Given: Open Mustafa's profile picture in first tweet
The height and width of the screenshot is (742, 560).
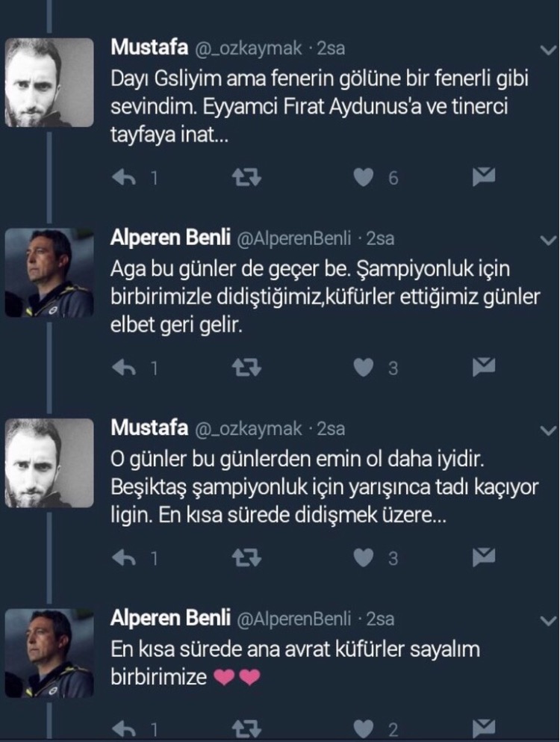Looking at the screenshot, I should 49,82.
